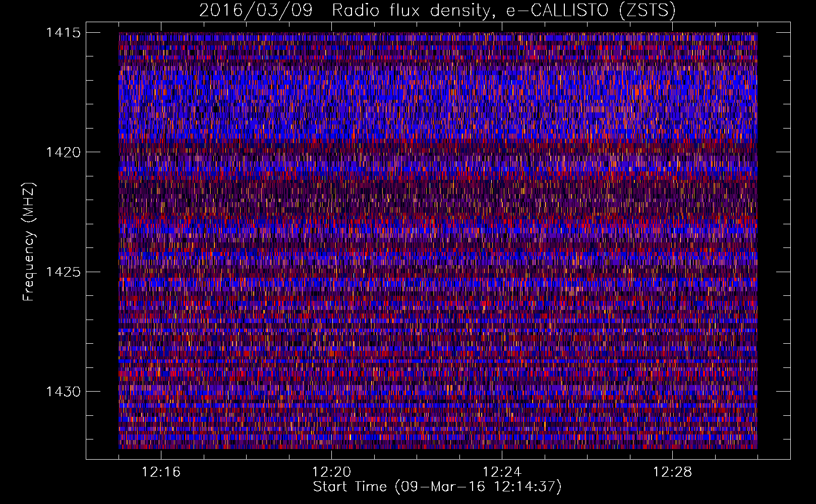
Task: Click the 1420 frequency tick label
Action: click(63, 152)
